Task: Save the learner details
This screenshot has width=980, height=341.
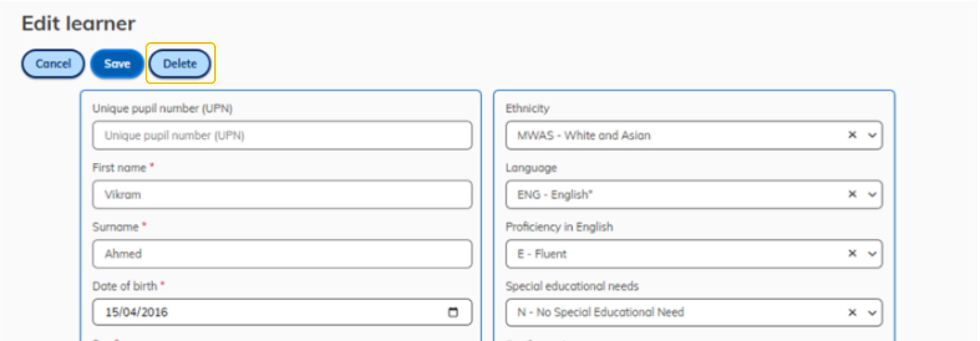Action: click(x=117, y=63)
